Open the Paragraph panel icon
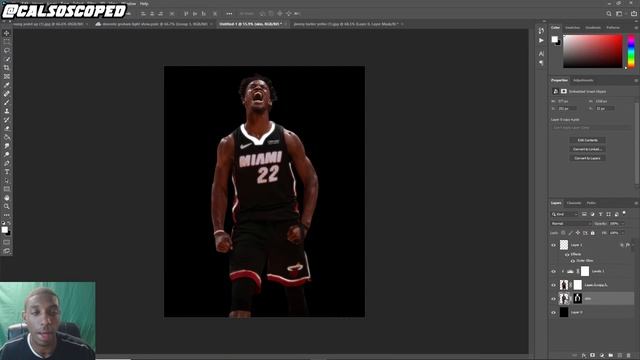Screen dimensions: 640x360 click(x=541, y=63)
